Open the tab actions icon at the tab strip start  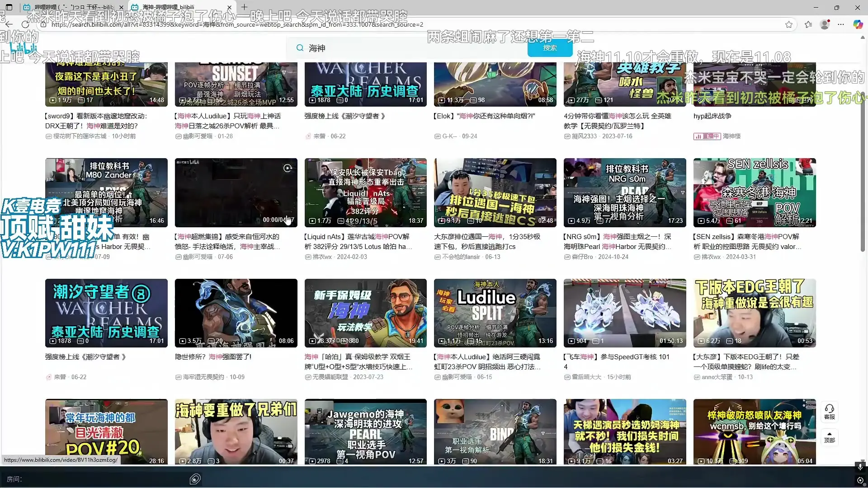9,7
